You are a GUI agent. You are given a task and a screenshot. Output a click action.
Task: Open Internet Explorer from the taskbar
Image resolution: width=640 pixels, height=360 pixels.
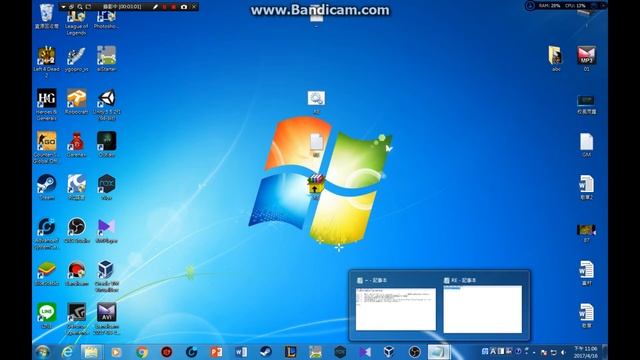pyautogui.click(x=67, y=352)
